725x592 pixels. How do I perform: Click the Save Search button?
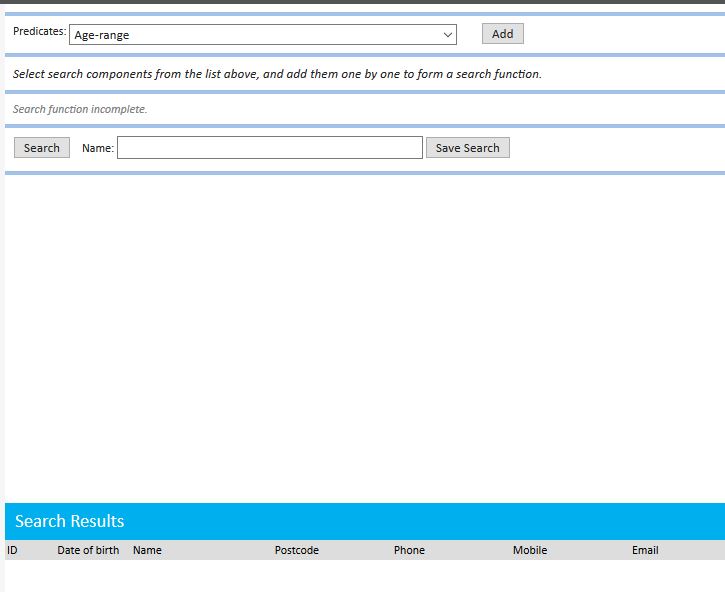tap(467, 148)
